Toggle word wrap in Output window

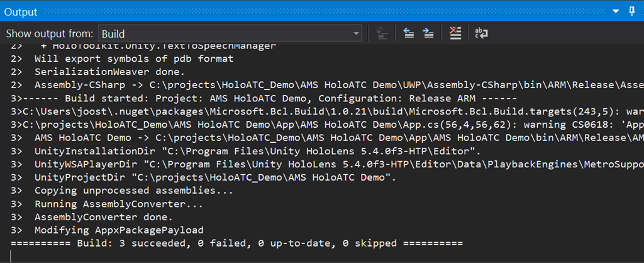pyautogui.click(x=481, y=33)
